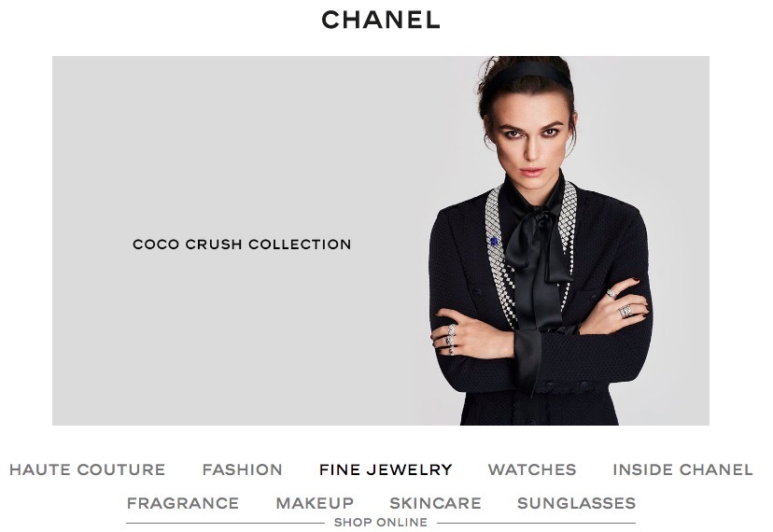The height and width of the screenshot is (532, 773).
Task: Click the CHANEL logo at top
Action: [380, 21]
